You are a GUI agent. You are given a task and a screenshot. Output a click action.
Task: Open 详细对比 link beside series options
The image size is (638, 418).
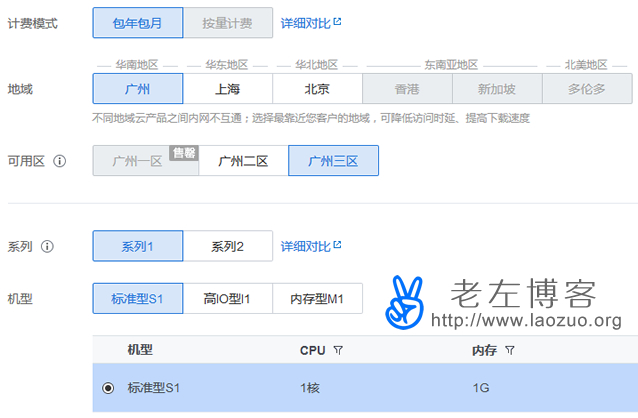click(x=311, y=246)
